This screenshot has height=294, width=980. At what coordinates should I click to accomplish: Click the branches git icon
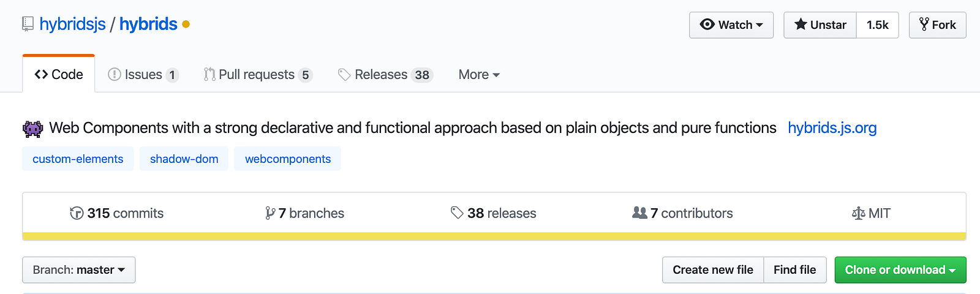pos(270,213)
